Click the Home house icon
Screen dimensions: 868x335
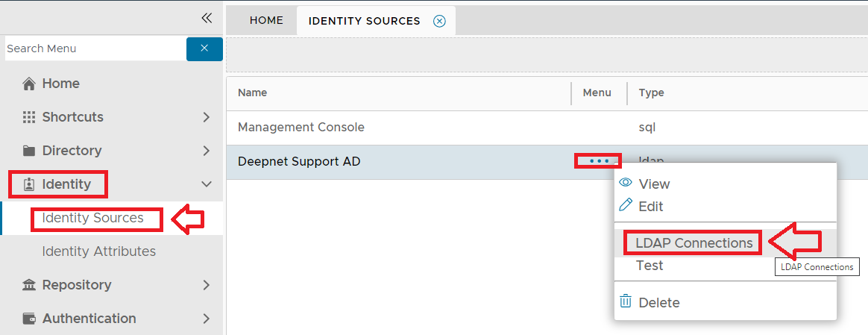[29, 84]
